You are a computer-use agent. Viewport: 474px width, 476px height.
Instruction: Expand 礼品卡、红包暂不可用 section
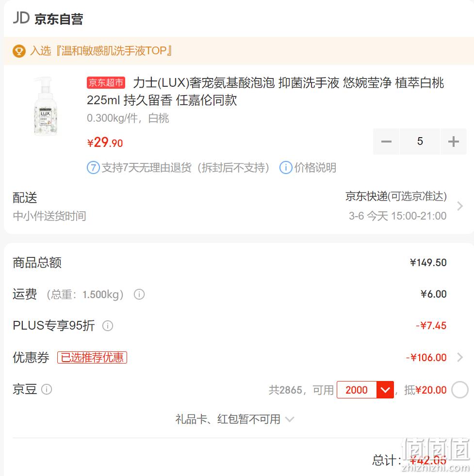coord(234,419)
